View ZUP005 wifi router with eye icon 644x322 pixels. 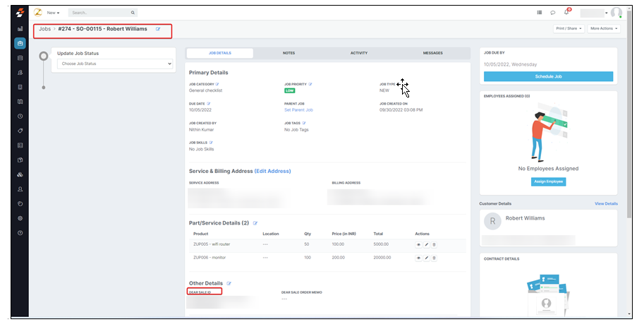[x=418, y=244]
